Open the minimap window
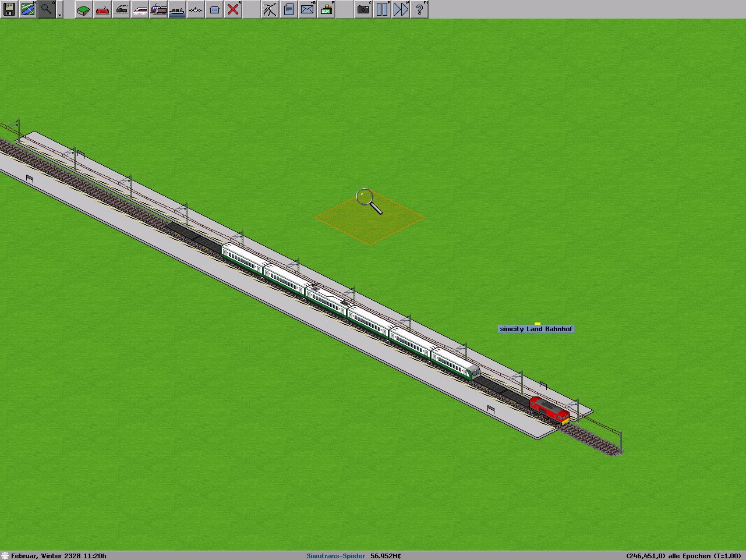The image size is (746, 560). (x=28, y=9)
